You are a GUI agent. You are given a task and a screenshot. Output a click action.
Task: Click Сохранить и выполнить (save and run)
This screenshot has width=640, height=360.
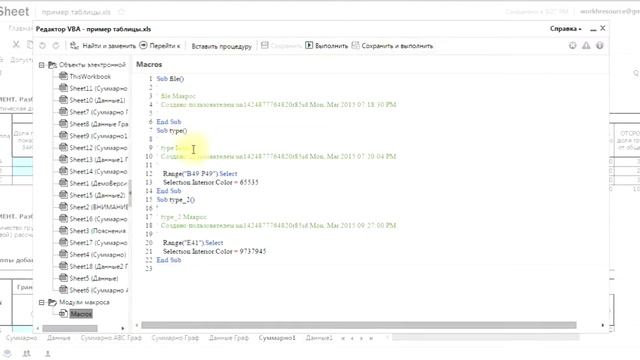(392, 46)
